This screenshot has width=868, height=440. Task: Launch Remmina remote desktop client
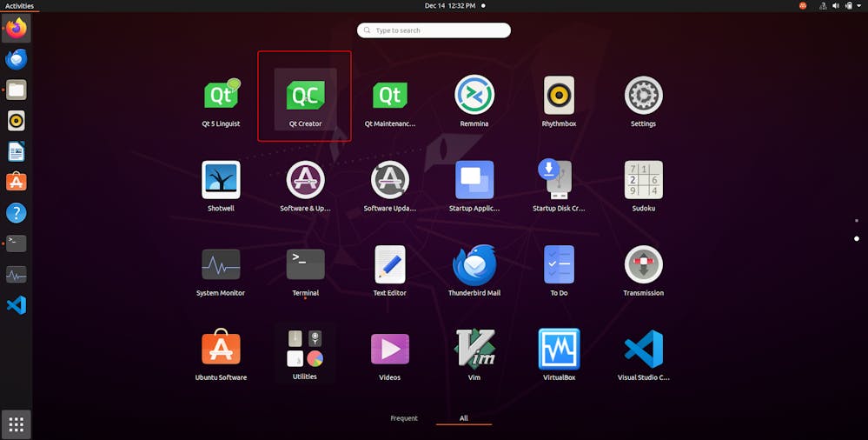[x=474, y=103]
